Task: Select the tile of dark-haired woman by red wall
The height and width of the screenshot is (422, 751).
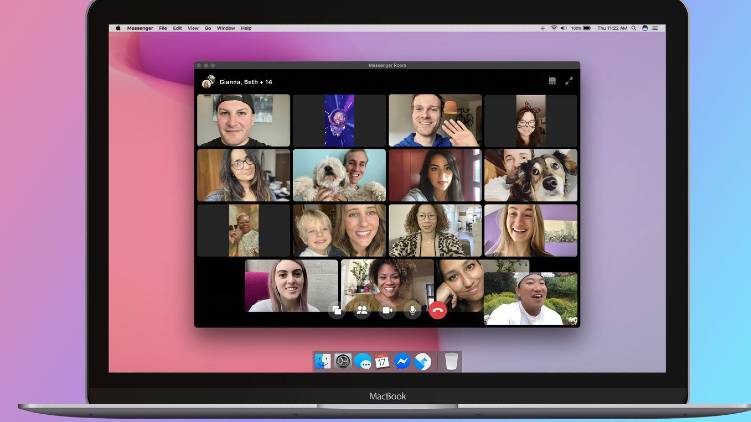Action: point(435,175)
